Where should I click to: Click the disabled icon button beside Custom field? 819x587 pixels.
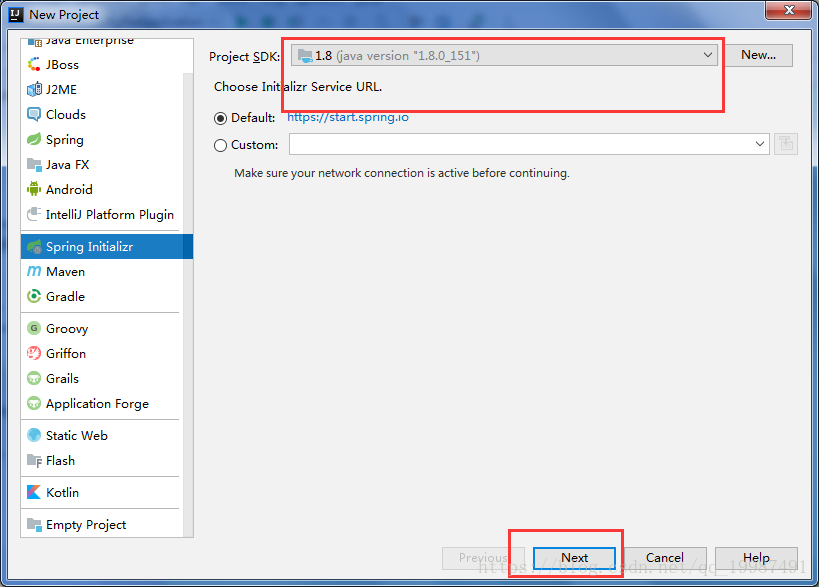[x=786, y=144]
